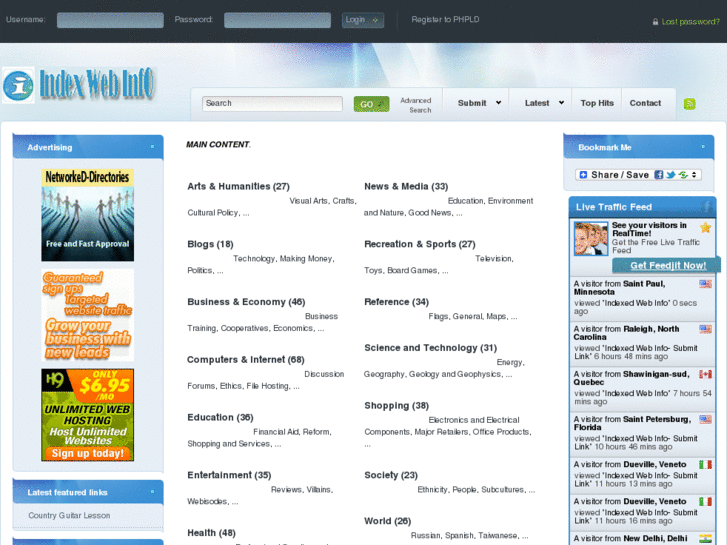Click Visual Arts subcategory link
Image resolution: width=727 pixels, height=545 pixels.
coord(308,201)
